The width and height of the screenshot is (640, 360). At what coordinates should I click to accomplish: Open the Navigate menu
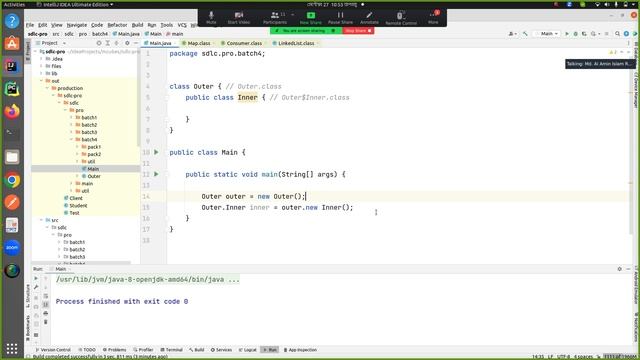[77, 25]
